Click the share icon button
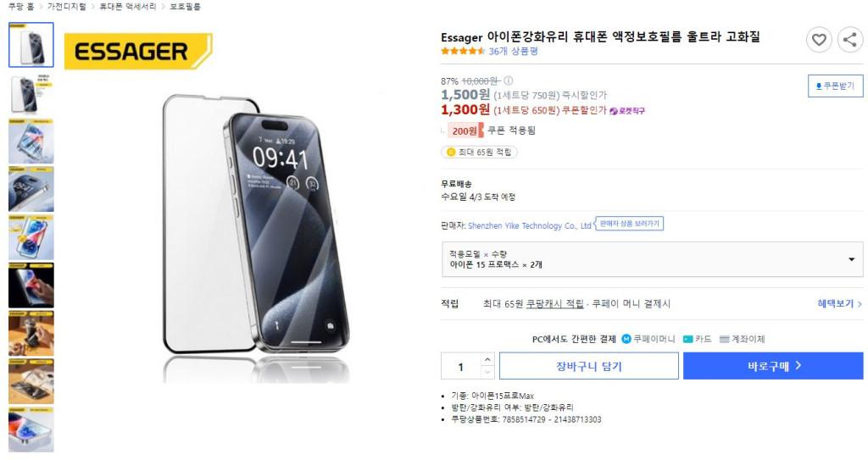868x460 pixels. click(850, 40)
